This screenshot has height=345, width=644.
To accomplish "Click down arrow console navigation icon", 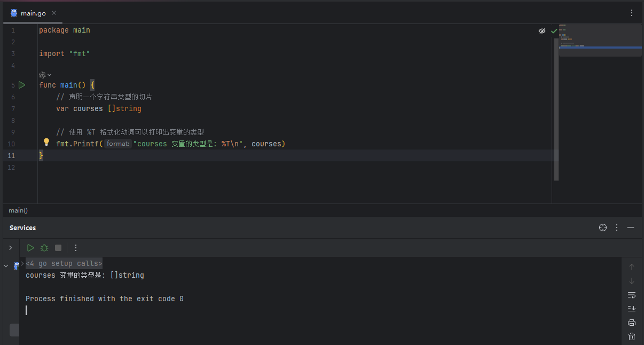I will (632, 281).
